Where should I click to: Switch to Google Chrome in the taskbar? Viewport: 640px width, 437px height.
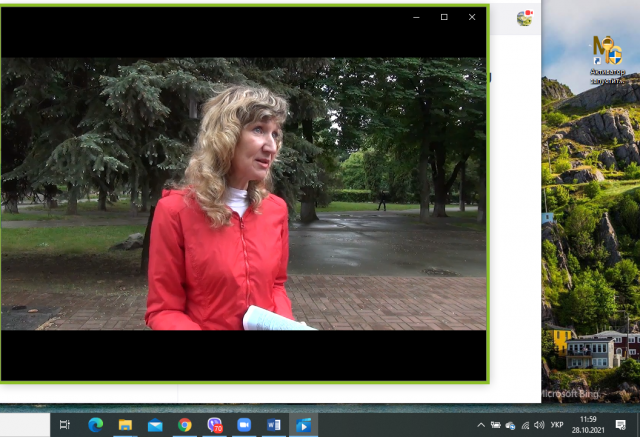point(185,425)
